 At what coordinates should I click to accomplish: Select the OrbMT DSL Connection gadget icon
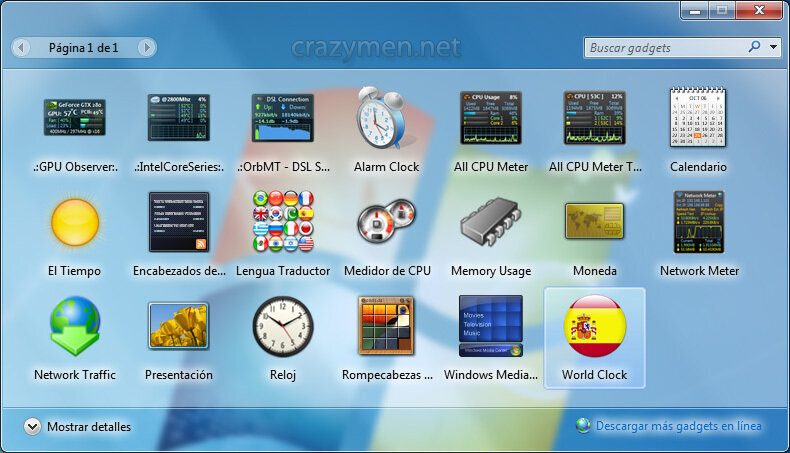(283, 117)
